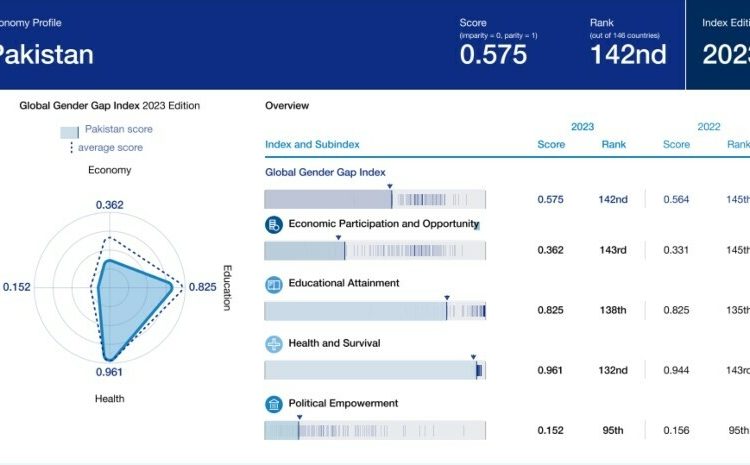Click the 2022 Score column header
The width and height of the screenshot is (750, 465).
[676, 144]
